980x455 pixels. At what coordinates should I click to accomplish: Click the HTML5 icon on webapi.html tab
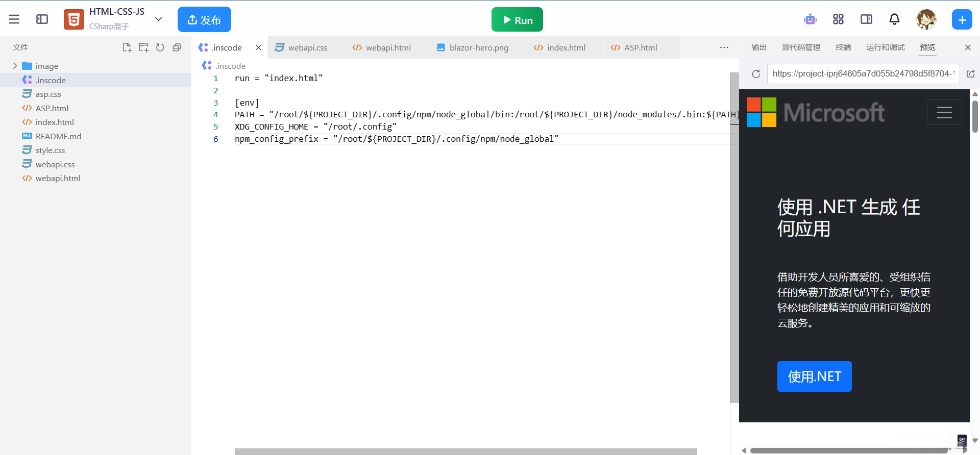point(357,47)
